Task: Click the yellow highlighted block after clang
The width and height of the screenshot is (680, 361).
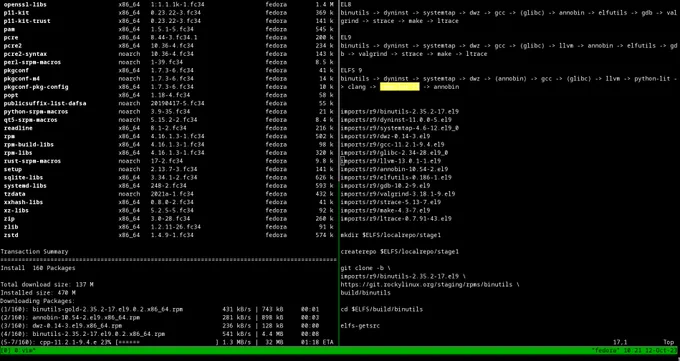Action: coord(400,87)
